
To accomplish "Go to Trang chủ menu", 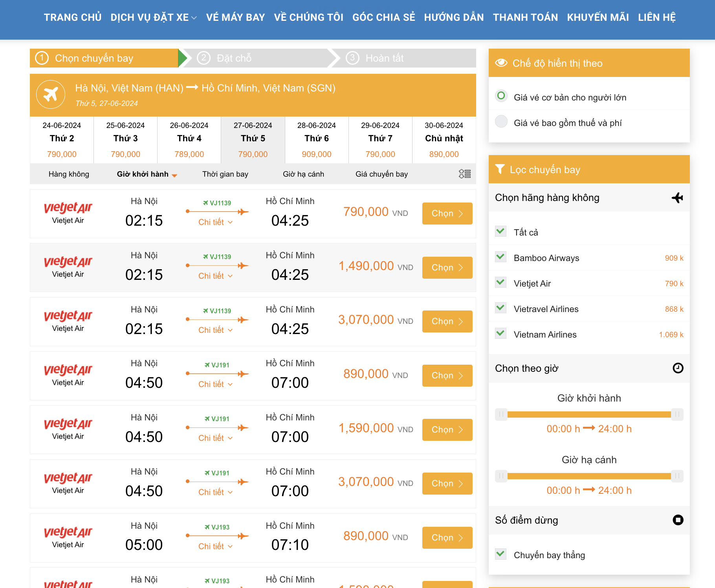I will point(73,17).
